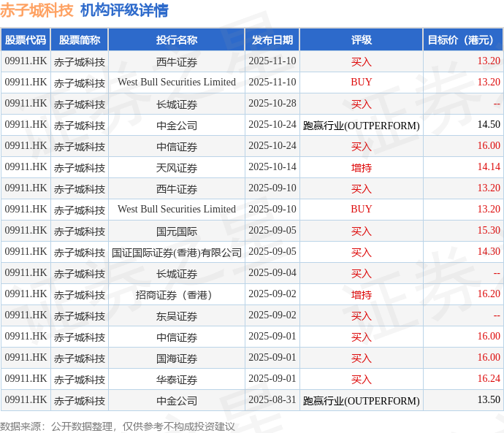Click the blue 机构评级详情 title text

124,10
